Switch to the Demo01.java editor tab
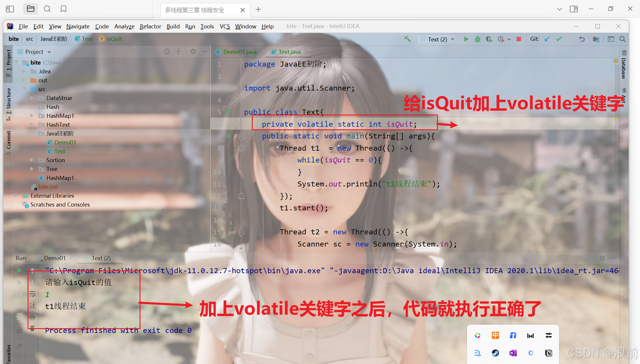Viewport: 640px width, 364px height. click(240, 52)
